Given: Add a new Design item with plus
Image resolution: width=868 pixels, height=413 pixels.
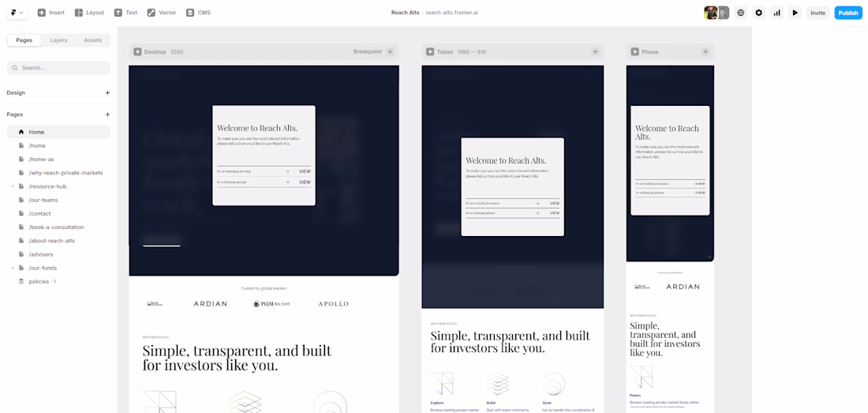Looking at the screenshot, I should [x=107, y=93].
